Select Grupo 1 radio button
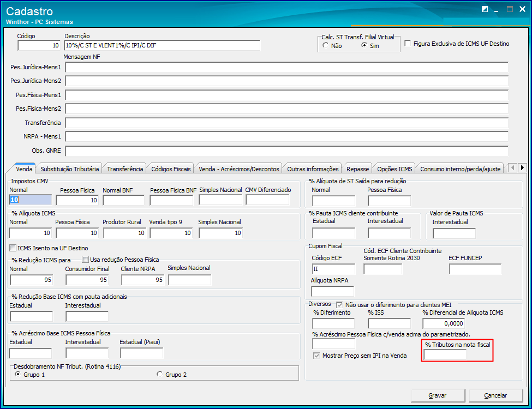This screenshot has width=532, height=409. (x=17, y=374)
